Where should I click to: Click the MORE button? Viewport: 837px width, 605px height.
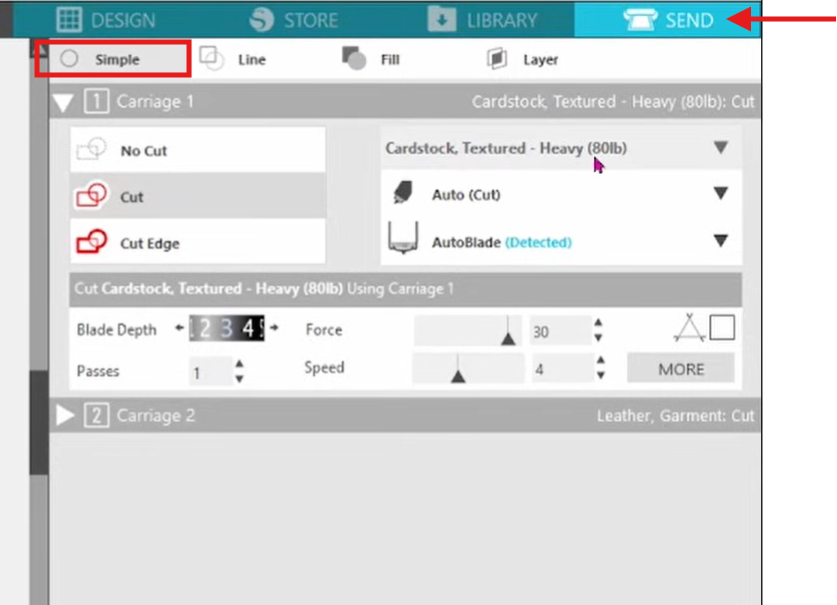click(680, 369)
